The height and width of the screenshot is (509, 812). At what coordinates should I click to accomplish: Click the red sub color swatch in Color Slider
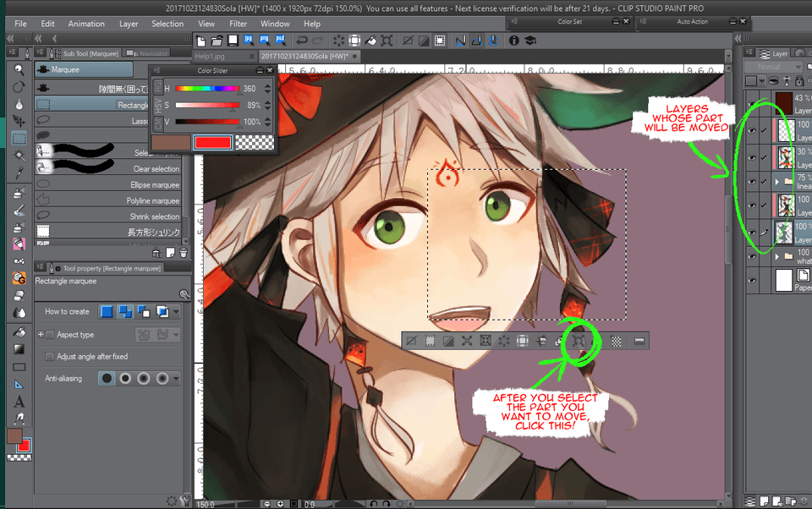pos(212,143)
